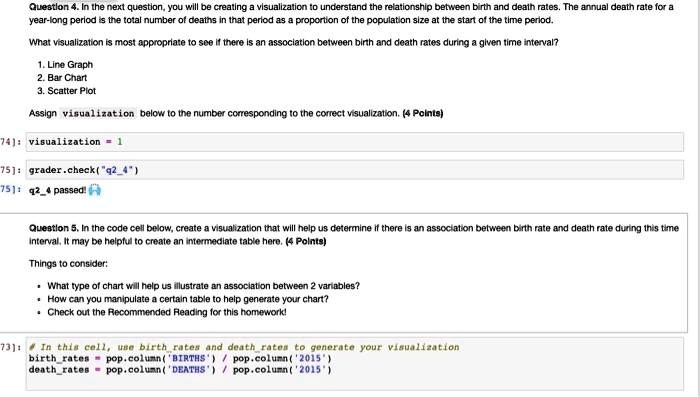Click the Scatter Plot list option
The width and height of the screenshot is (700, 397).
pyautogui.click(x=71, y=91)
